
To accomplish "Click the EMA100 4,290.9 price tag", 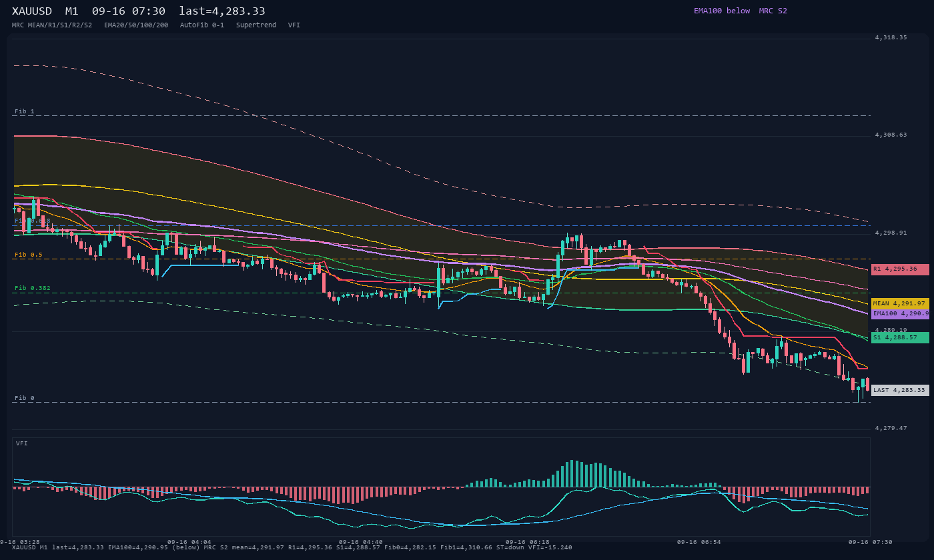I will tap(900, 313).
